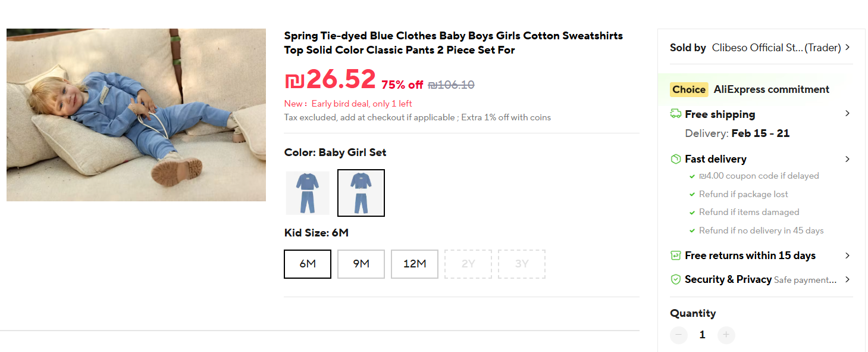Click the Free returns icon
Screen dimensions: 868x352
676,256
